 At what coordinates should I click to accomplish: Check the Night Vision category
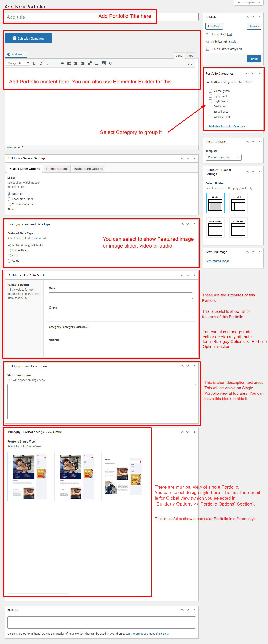click(210, 101)
